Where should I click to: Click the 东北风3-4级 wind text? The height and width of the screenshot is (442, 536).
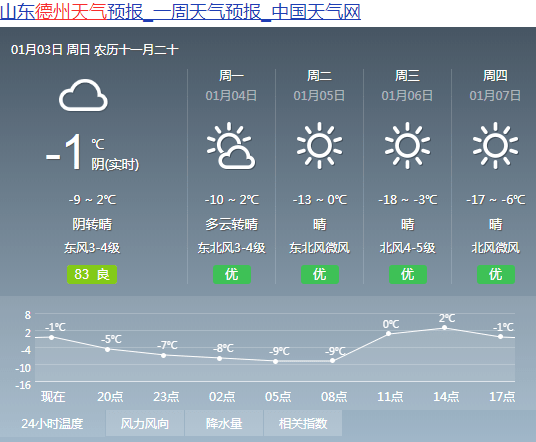tap(232, 248)
